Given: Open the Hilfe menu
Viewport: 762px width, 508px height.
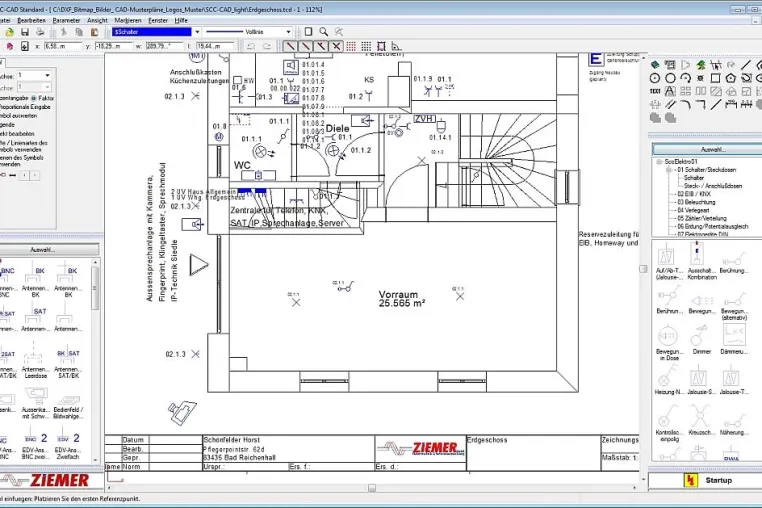Looking at the screenshot, I should pos(181,20).
